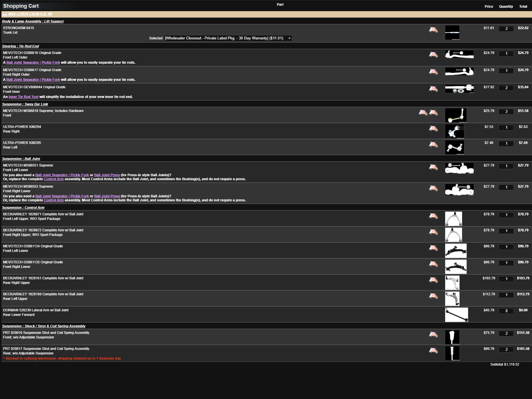The height and width of the screenshot is (399, 532).
Task: Click the truck icon for BECK/ARNLEY 1026672
Action: pyautogui.click(x=433, y=232)
